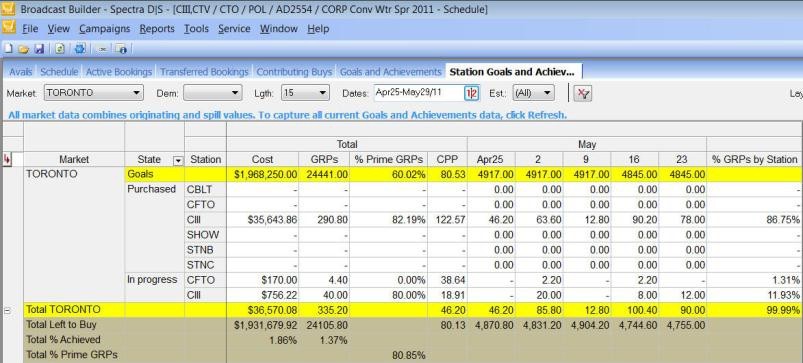Switch to the Goals and Achievements tab
Viewport: 803px width, 363px height.
[x=390, y=72]
